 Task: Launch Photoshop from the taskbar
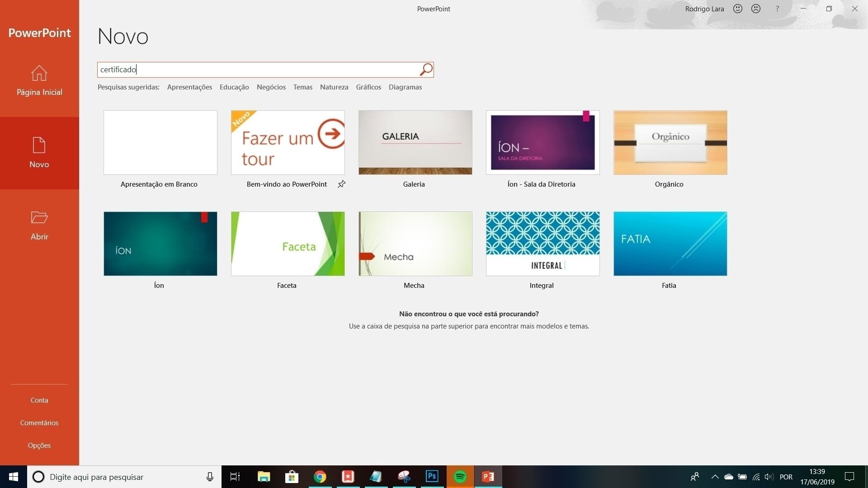(x=432, y=477)
